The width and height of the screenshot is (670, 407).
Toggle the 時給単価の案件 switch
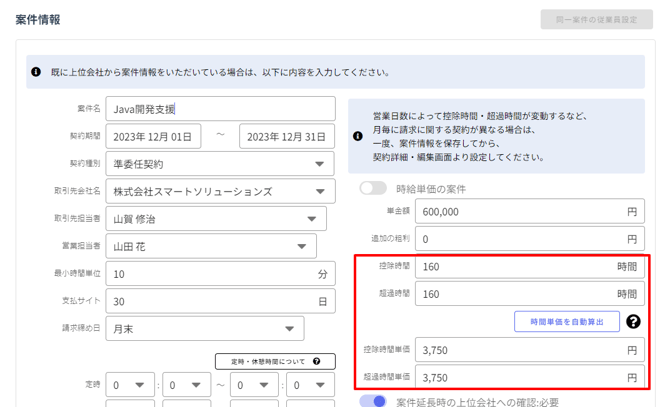[x=373, y=188]
